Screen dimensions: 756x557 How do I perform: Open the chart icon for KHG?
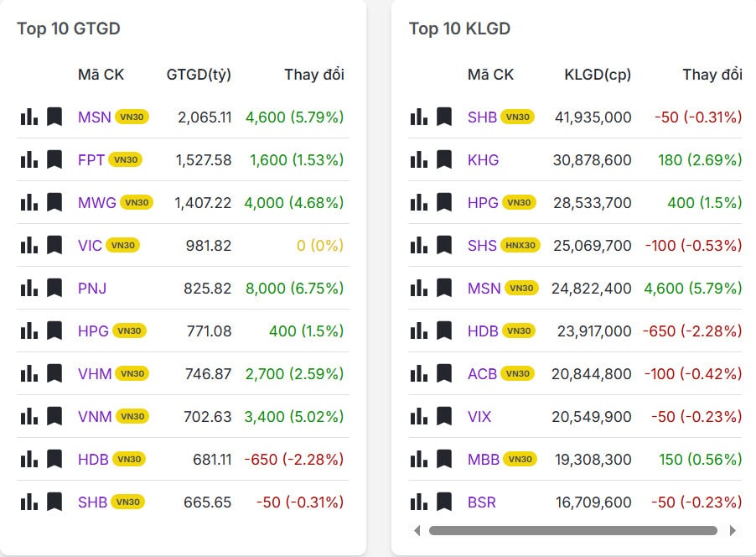tap(418, 159)
